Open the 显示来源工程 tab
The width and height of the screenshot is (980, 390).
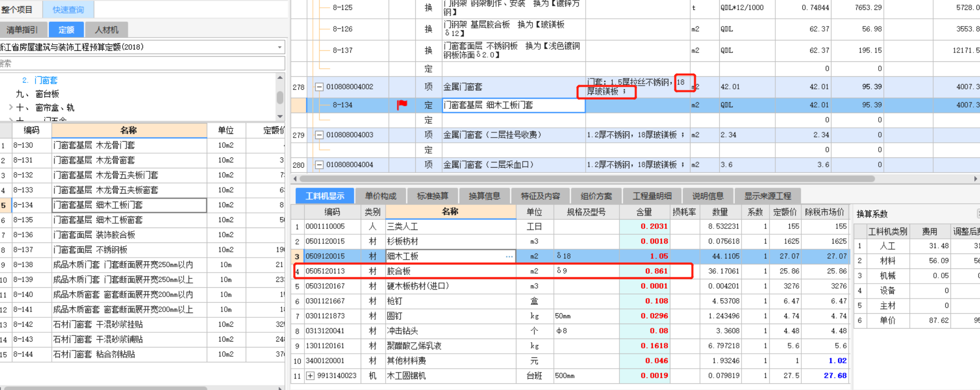coord(767,196)
